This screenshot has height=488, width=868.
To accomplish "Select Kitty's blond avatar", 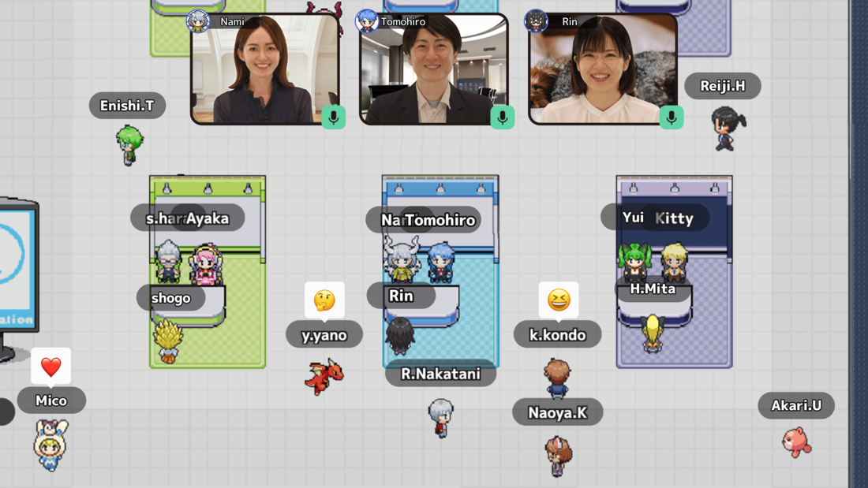I will coord(674,263).
